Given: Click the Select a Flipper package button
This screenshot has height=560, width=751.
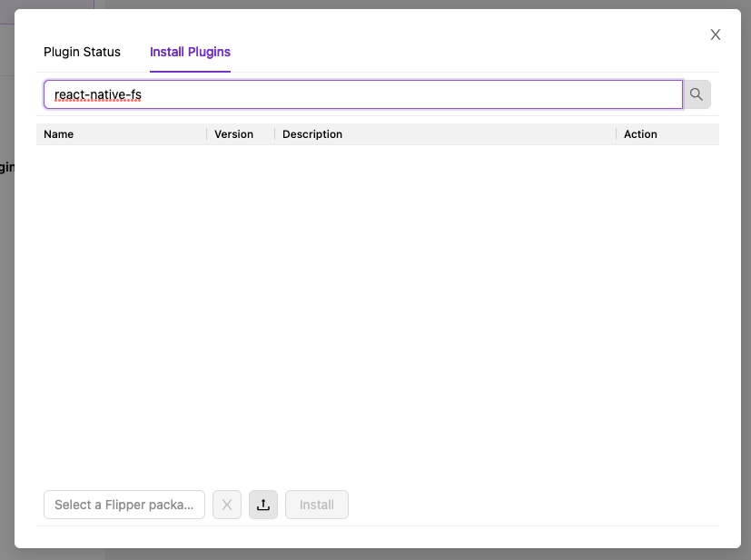Looking at the screenshot, I should pyautogui.click(x=124, y=505).
